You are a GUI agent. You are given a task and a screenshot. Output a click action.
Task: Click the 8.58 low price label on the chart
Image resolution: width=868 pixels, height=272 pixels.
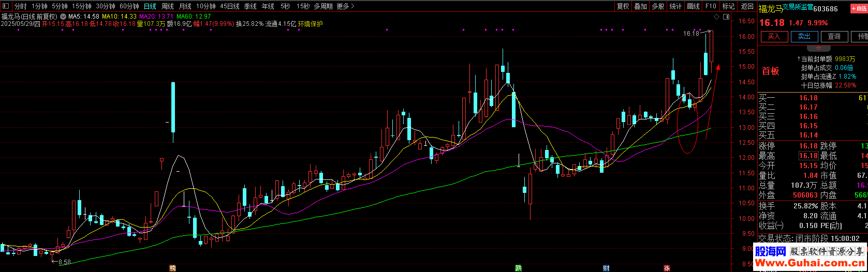64,262
